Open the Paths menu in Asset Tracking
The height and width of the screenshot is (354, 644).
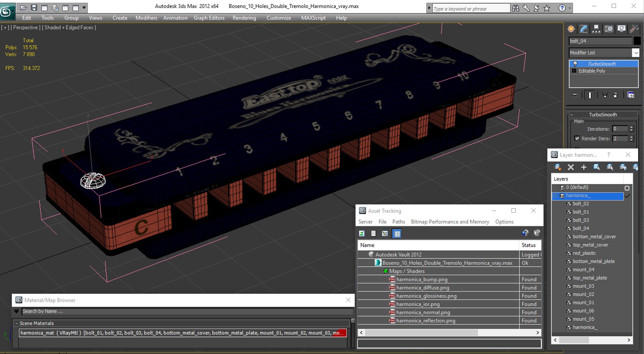[398, 222]
